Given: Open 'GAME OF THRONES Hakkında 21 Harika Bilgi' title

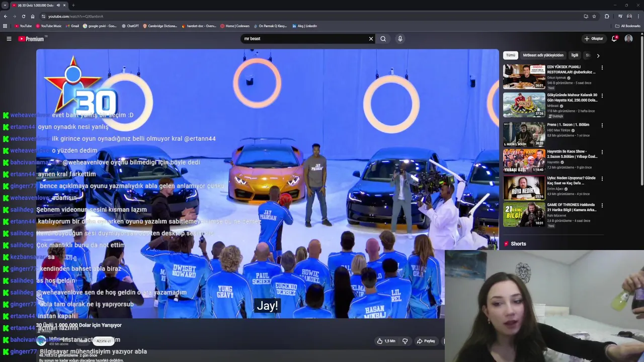Looking at the screenshot, I should tap(572, 208).
